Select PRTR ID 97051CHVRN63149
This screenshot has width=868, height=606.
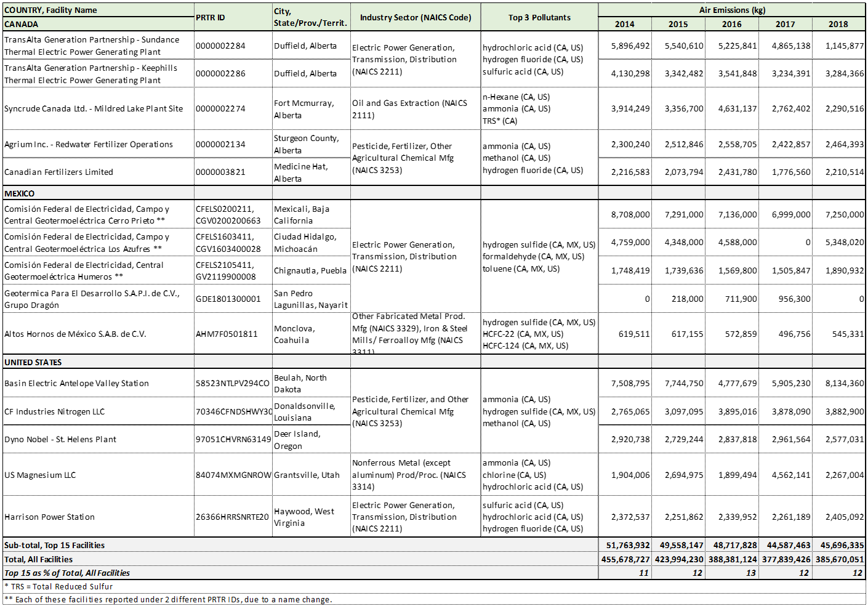[x=233, y=439]
